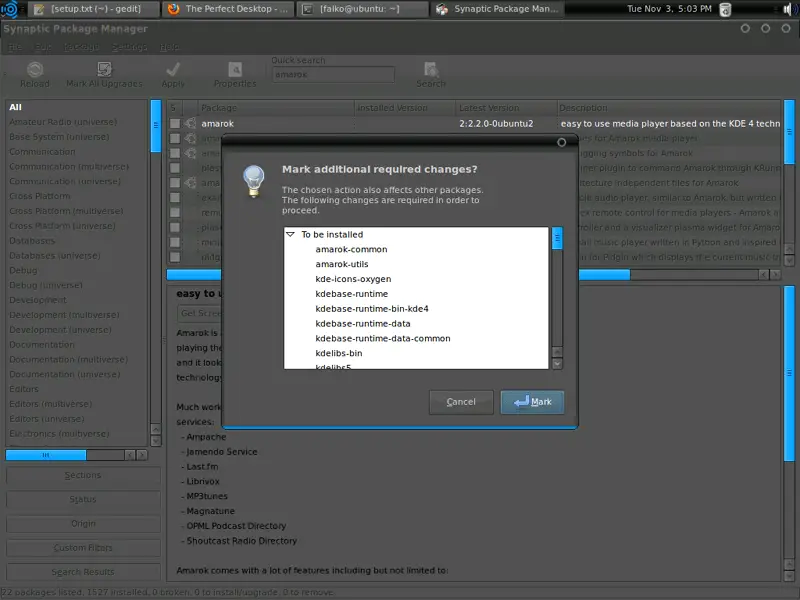800x600 pixels.
Task: Toggle checkbox of the 'independent files for Amarok' row
Action: click(x=175, y=183)
